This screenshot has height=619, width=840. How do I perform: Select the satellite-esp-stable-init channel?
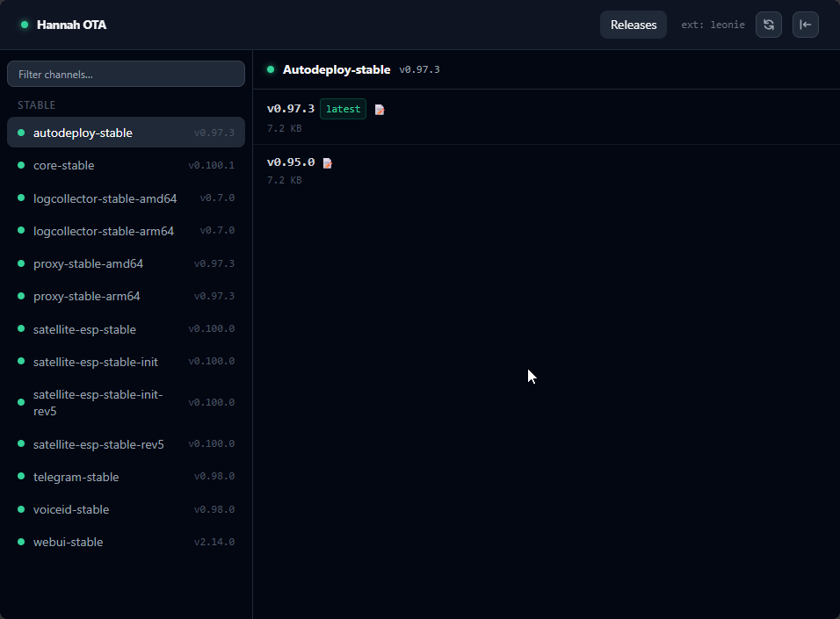[126, 362]
